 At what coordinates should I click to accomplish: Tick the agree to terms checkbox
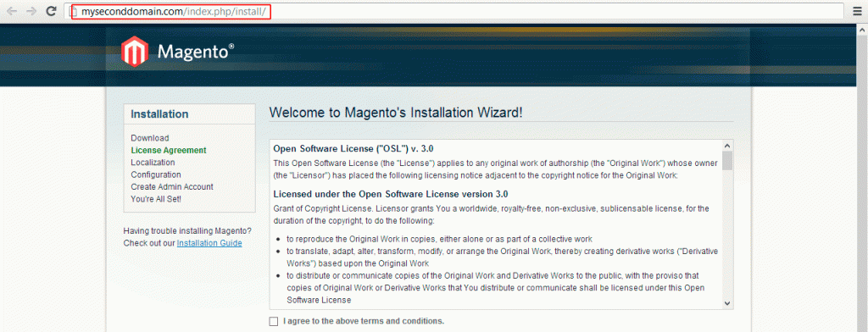(274, 322)
